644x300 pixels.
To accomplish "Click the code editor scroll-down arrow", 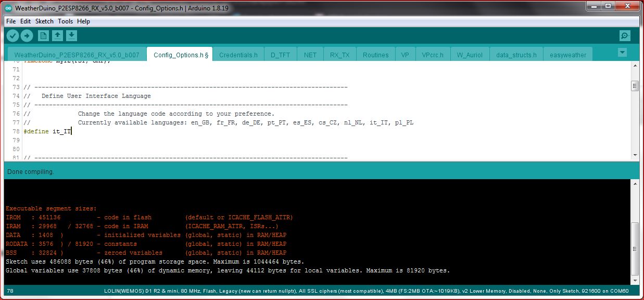I will pyautogui.click(x=634, y=155).
